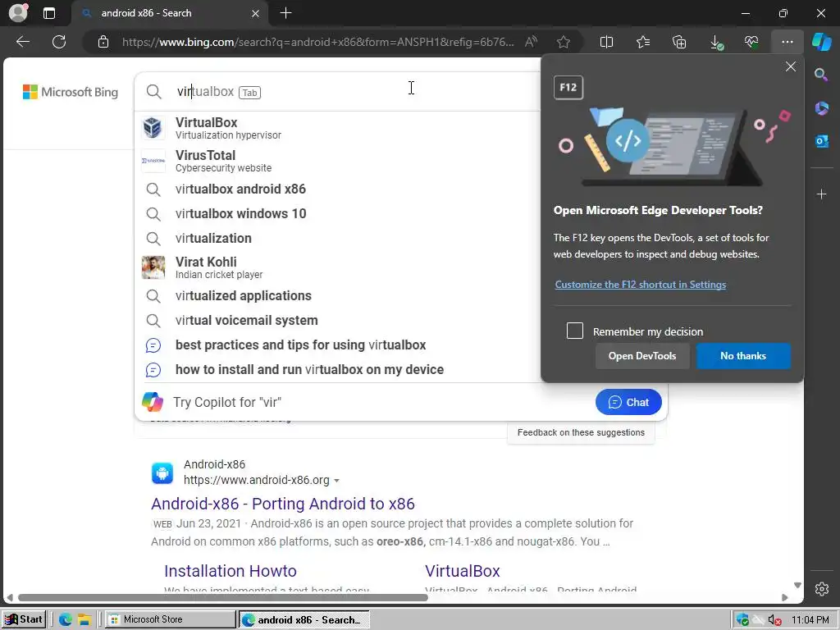
Task: Click the search magnifier in the Bing search box
Action: [x=153, y=92]
